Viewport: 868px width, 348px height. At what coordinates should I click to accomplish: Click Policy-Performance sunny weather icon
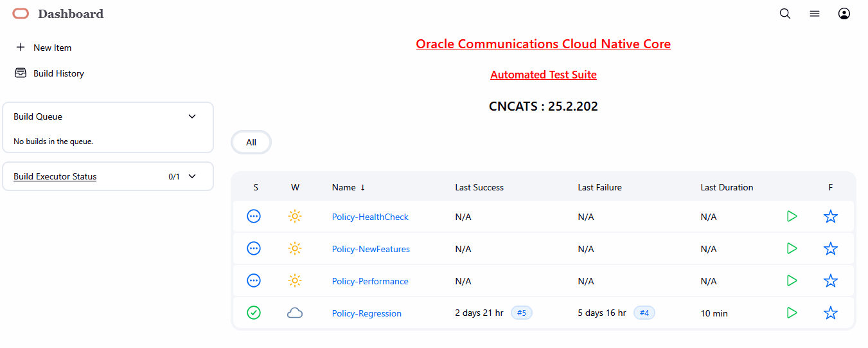point(295,280)
